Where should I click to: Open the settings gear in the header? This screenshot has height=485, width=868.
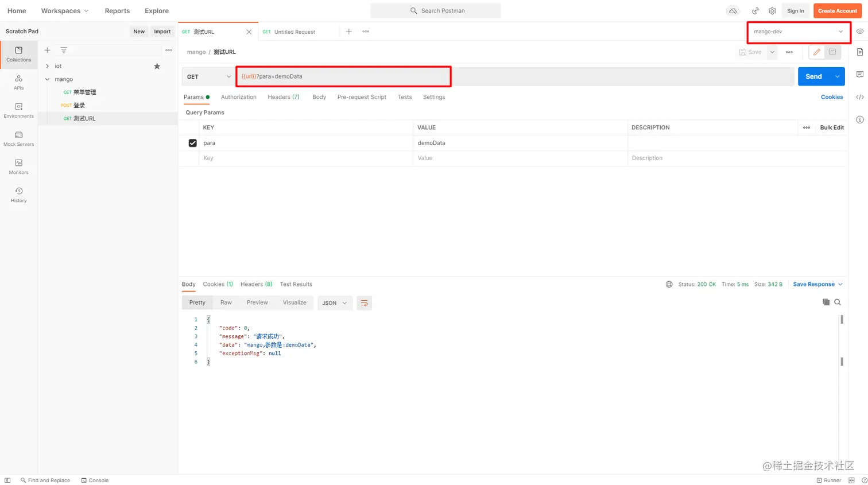click(x=772, y=11)
